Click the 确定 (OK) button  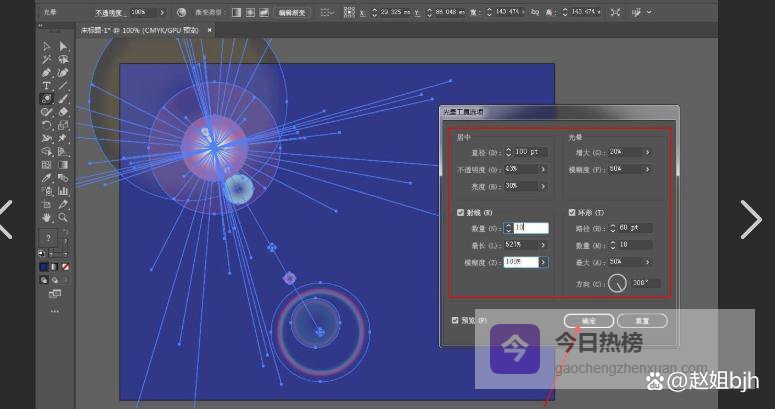(x=587, y=320)
